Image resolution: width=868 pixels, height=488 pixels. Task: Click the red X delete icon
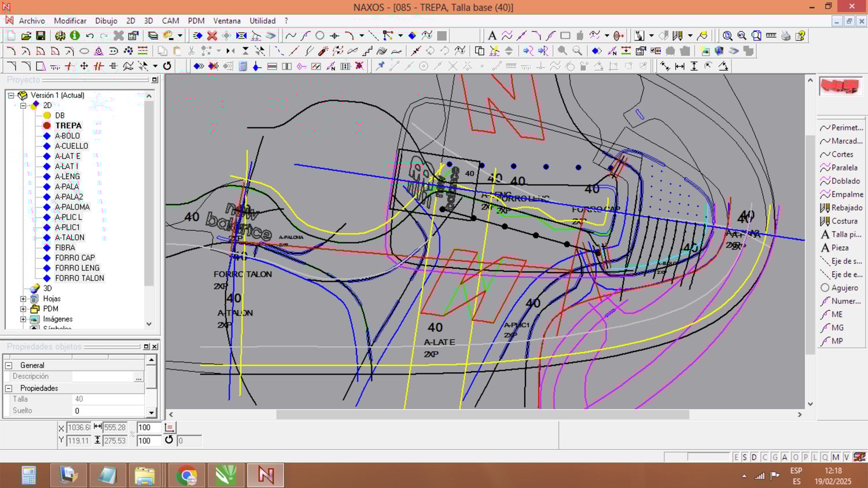[x=212, y=36]
